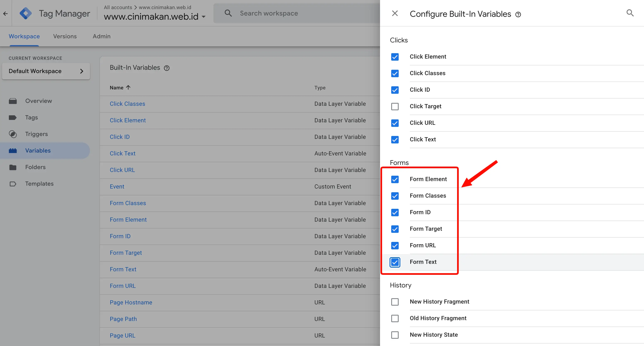Open the Form URL variable link
Viewport: 644px width, 346px height.
coord(122,286)
